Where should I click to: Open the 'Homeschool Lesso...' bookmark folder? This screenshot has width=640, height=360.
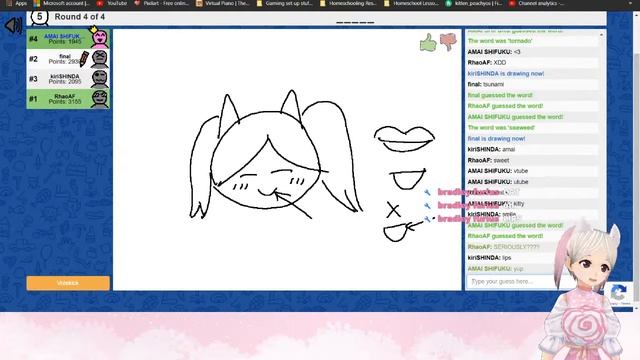click(412, 3)
